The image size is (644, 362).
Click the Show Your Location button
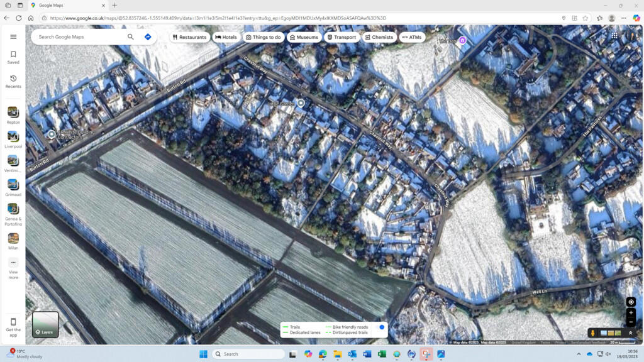click(x=630, y=302)
